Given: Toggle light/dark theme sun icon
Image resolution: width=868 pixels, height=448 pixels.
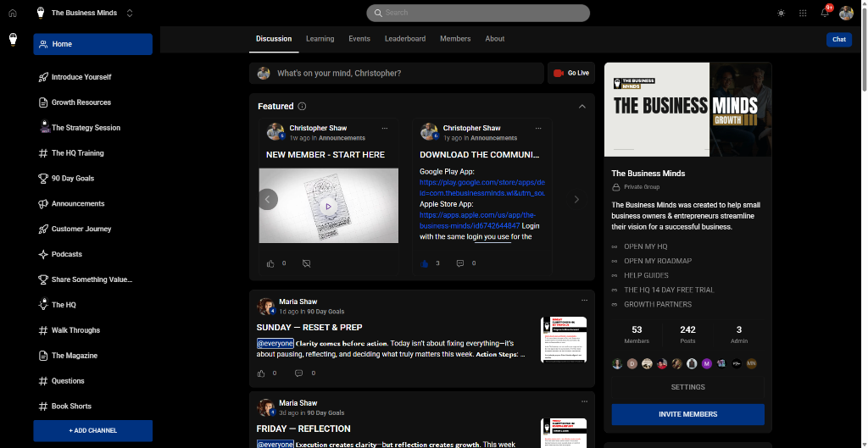Looking at the screenshot, I should tap(781, 13).
